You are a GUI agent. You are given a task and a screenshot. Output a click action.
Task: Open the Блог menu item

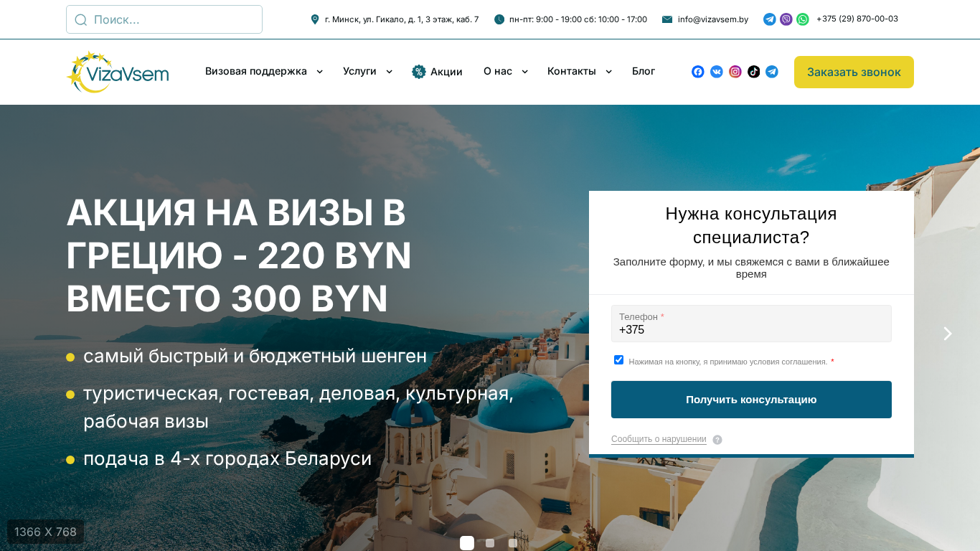click(x=644, y=72)
